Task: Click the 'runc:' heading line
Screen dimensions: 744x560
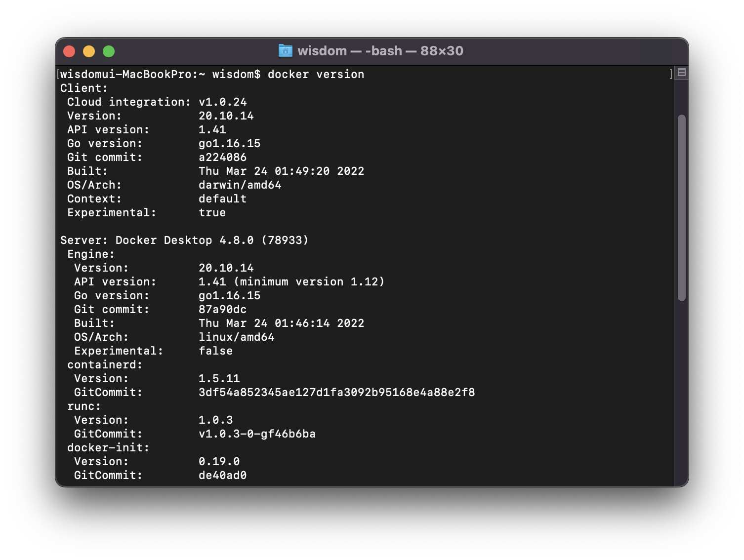Action: point(84,406)
